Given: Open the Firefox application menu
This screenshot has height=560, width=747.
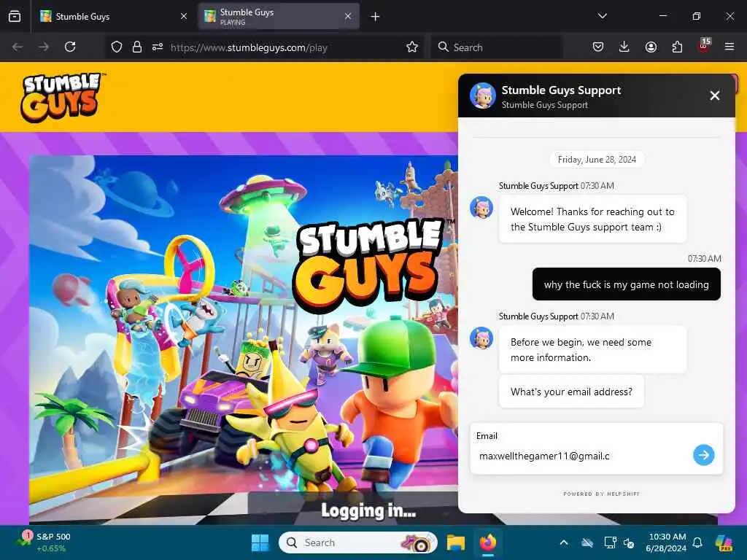Looking at the screenshot, I should click(x=729, y=47).
